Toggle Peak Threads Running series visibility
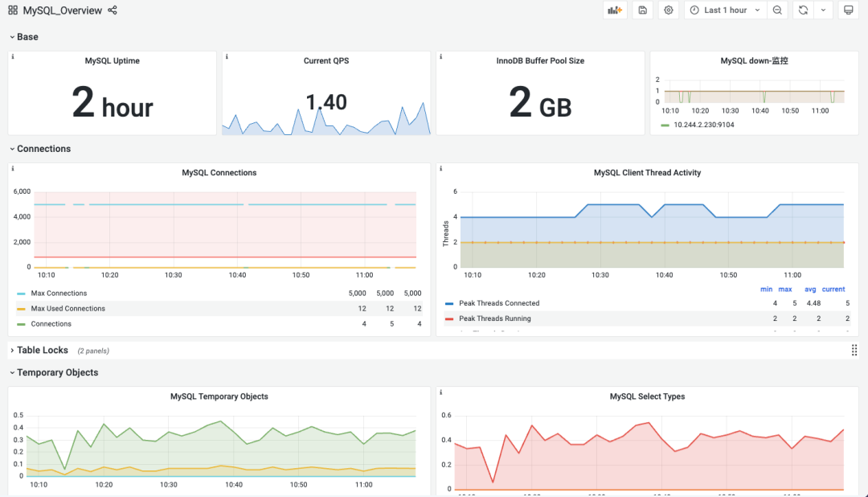 tap(495, 319)
